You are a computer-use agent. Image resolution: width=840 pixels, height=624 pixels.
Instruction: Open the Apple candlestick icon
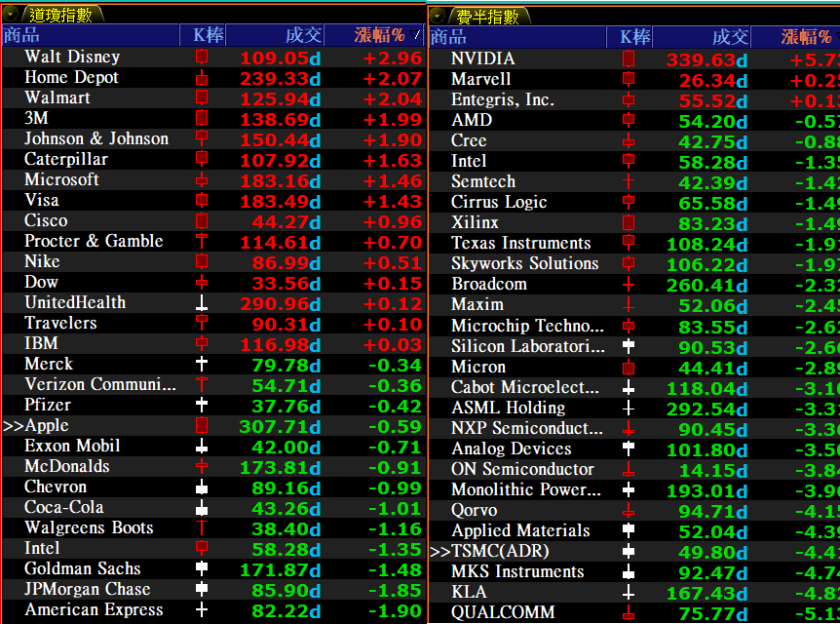click(x=202, y=425)
